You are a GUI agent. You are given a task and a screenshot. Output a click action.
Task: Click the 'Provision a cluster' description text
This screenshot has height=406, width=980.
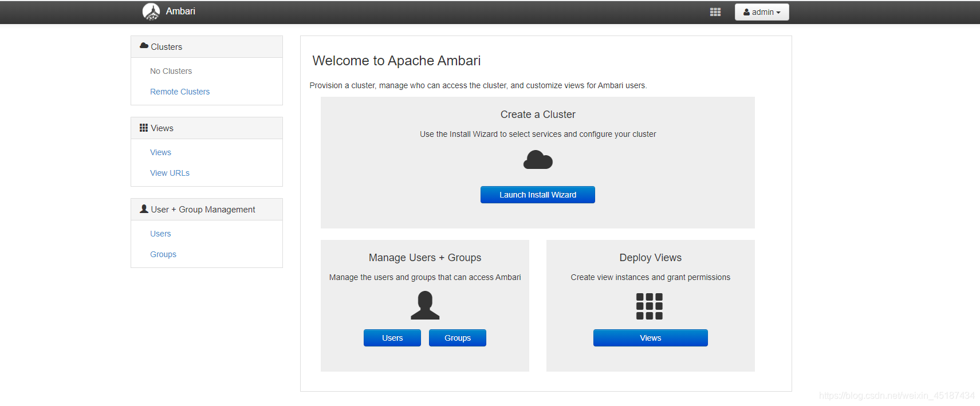[478, 85]
